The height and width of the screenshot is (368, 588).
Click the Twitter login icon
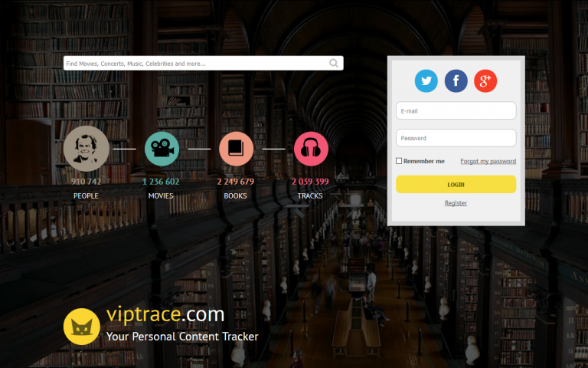[426, 80]
